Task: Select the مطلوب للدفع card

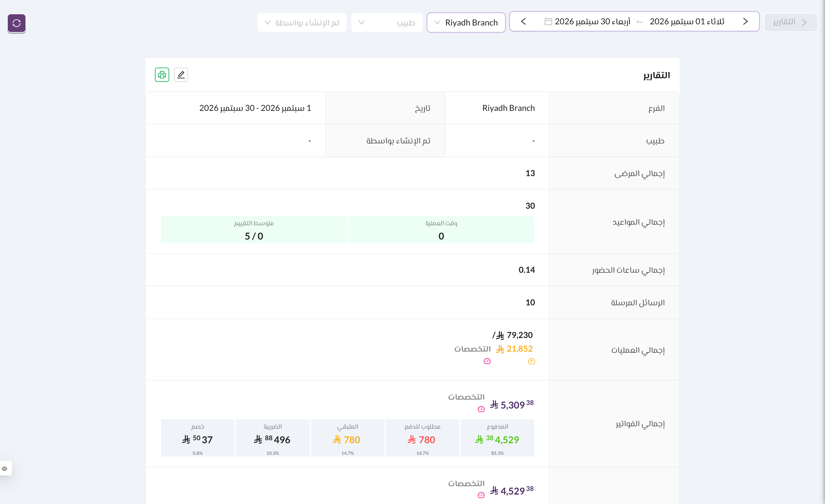Action: coord(422,438)
